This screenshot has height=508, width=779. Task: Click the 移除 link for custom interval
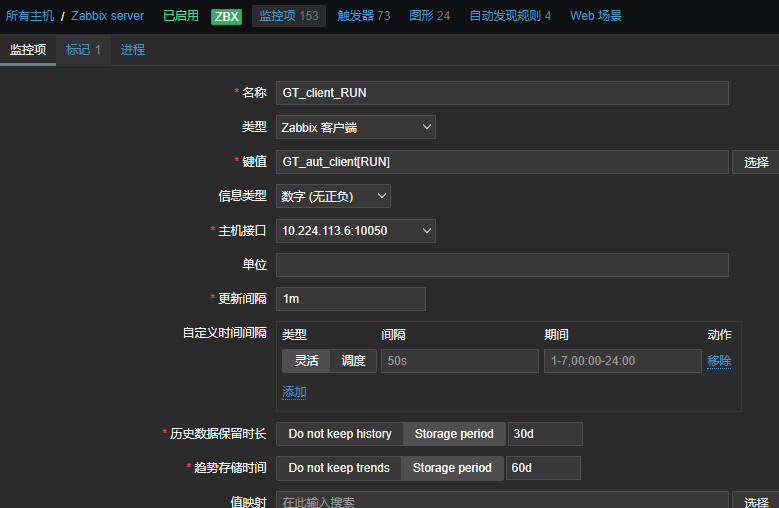719,361
